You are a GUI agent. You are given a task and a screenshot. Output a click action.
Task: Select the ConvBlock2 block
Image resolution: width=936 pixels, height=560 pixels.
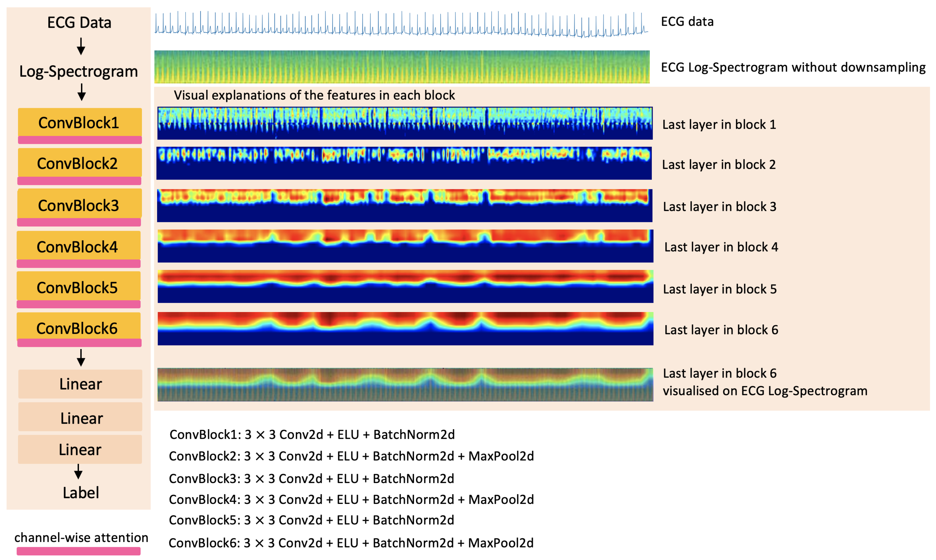[x=79, y=163]
